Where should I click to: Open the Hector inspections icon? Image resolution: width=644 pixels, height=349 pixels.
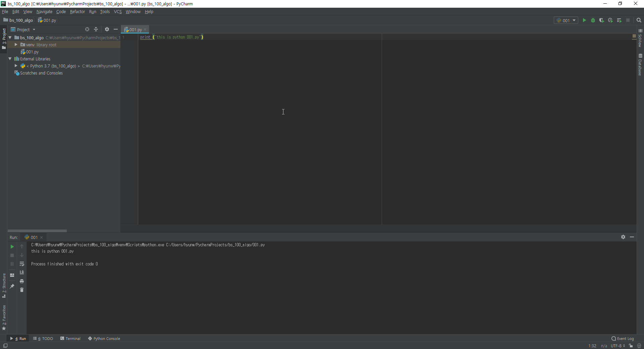(639, 346)
